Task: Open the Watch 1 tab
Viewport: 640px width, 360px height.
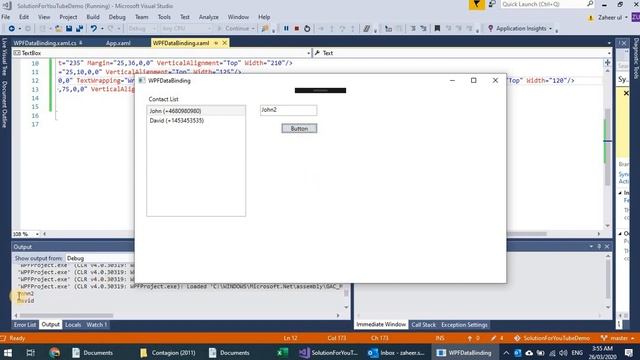Action: [x=97, y=325]
